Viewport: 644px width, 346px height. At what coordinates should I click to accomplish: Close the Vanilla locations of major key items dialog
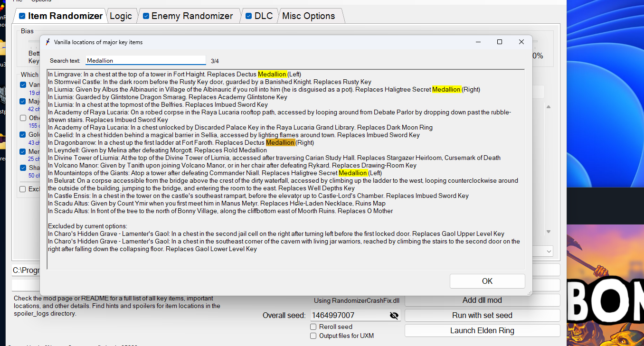521,42
